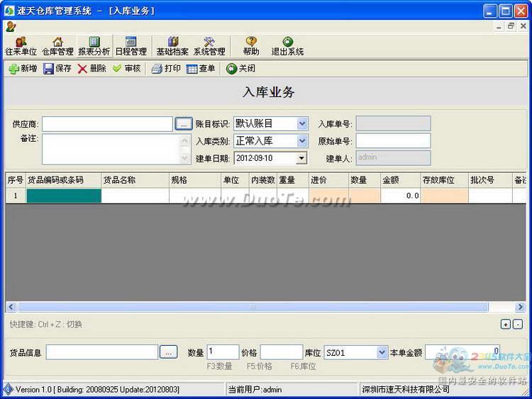Viewport: 532px width, 399px height.
Task: Click the 原始单号 input field
Action: (x=393, y=141)
